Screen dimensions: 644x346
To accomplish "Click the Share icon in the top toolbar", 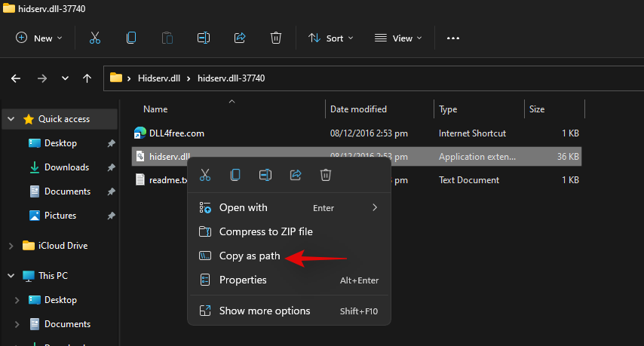I will pos(240,38).
